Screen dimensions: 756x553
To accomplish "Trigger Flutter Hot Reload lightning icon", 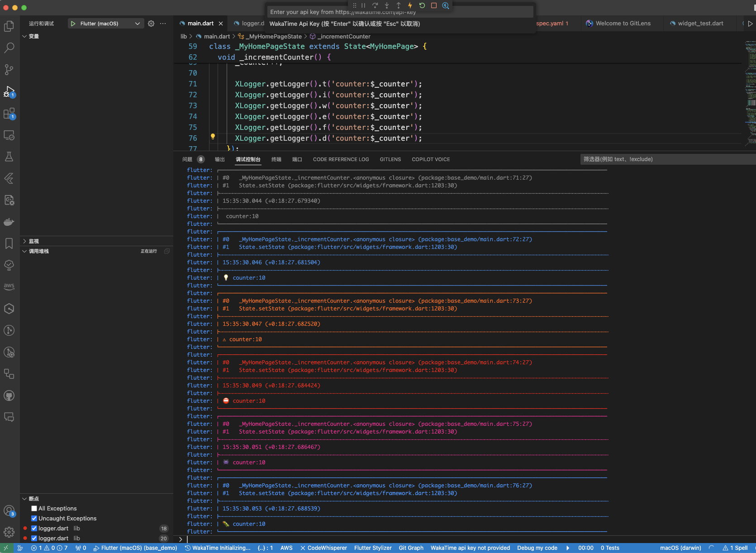I will [410, 5].
